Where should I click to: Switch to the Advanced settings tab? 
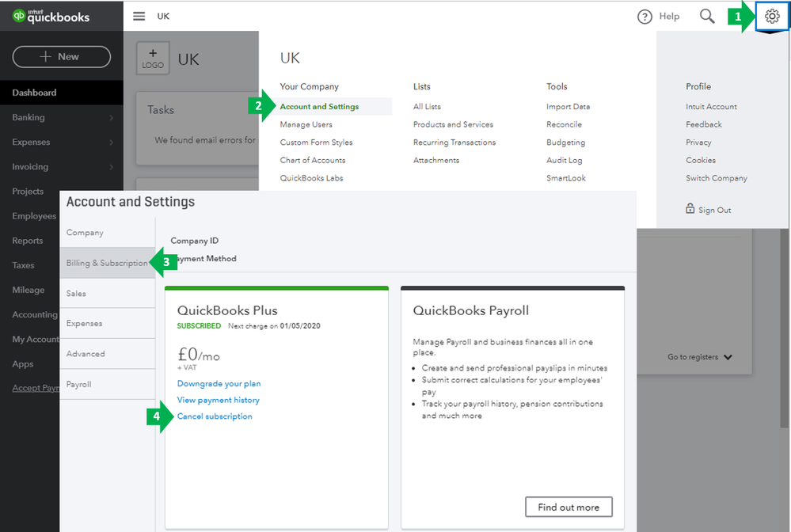[x=108, y=354]
